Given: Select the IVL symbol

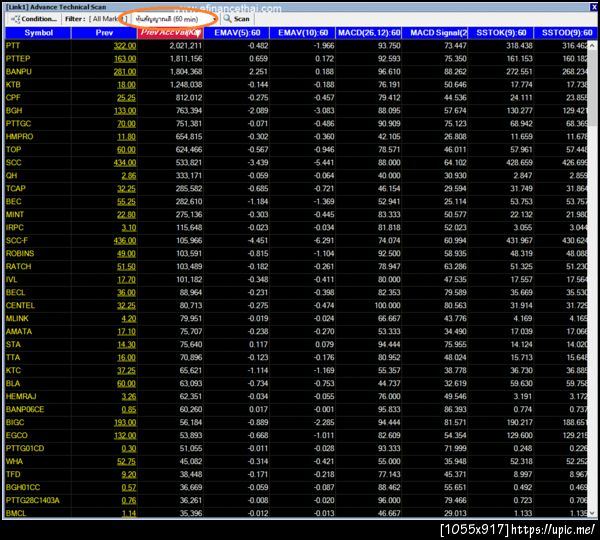Looking at the screenshot, I should (11, 279).
